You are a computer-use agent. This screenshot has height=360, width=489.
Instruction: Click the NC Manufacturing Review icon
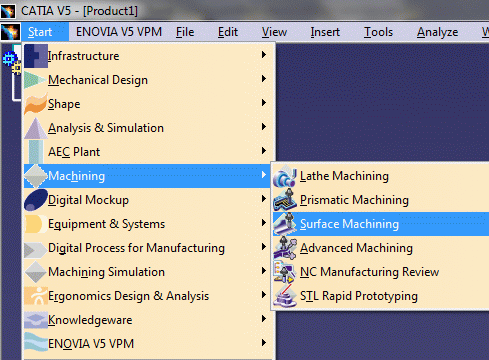pos(285,272)
